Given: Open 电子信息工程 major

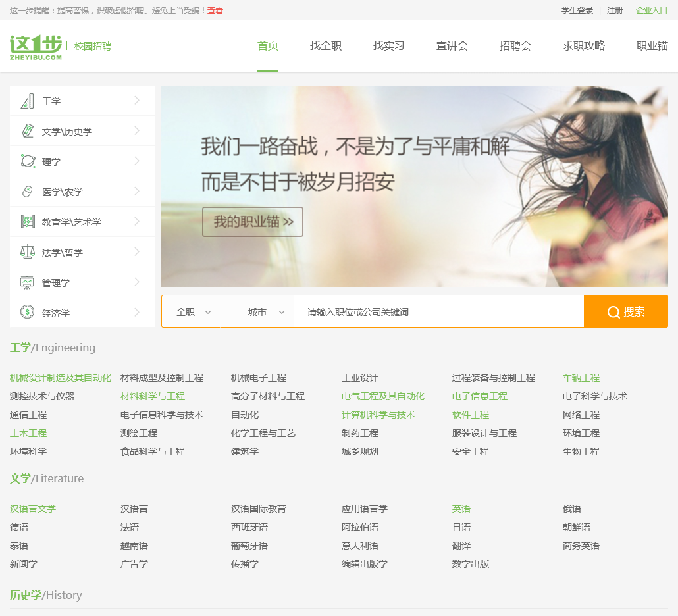Looking at the screenshot, I should 479,396.
